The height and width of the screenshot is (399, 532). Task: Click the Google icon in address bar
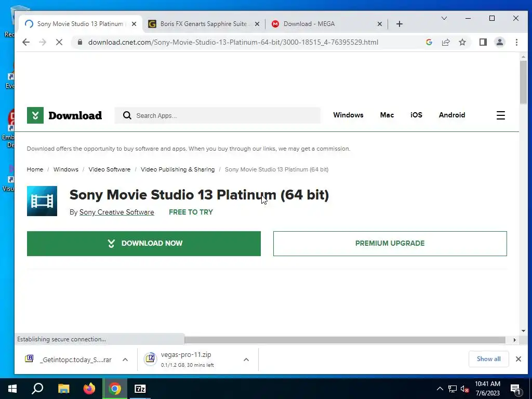click(x=429, y=42)
